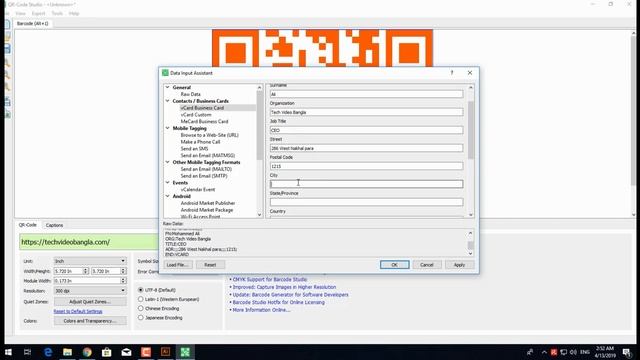The height and width of the screenshot is (360, 640).
Task: Click into the City input field
Action: pyautogui.click(x=366, y=184)
